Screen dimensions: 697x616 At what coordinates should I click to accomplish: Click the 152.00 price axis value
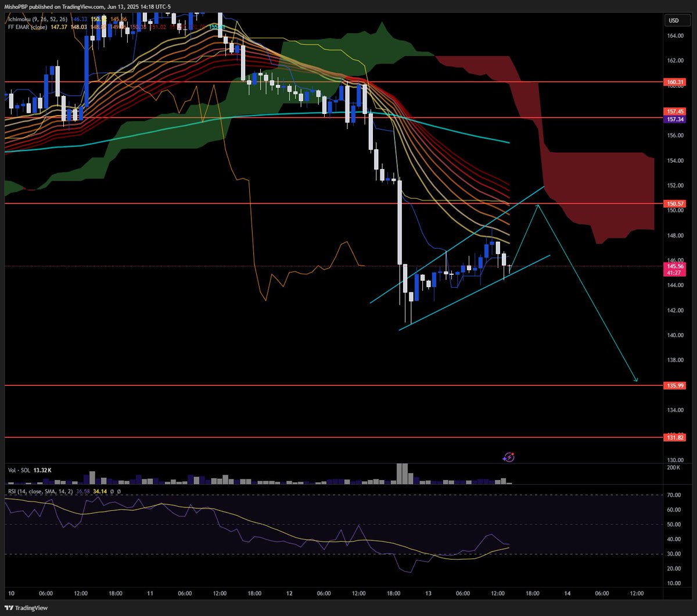click(x=675, y=186)
